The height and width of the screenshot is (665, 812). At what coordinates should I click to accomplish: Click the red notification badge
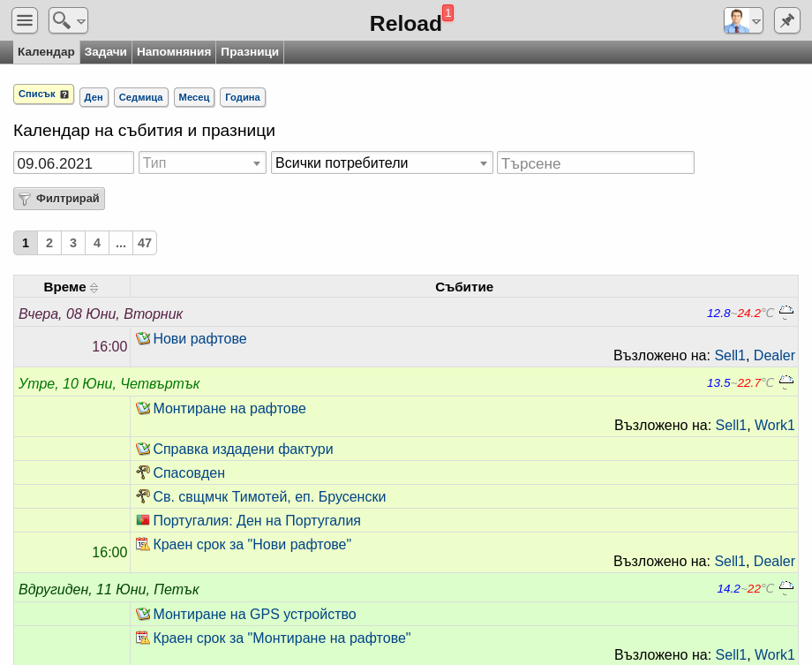tap(448, 12)
